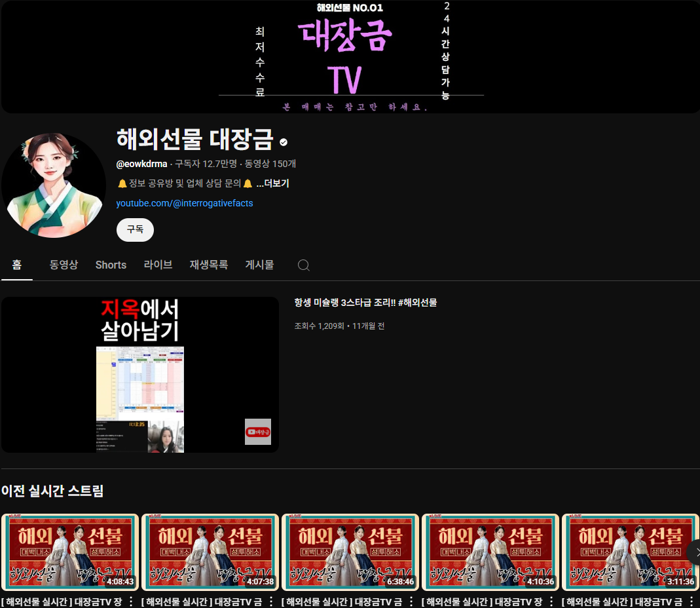Play the stream thumbnail lasting 4:10:36
The height and width of the screenshot is (608, 700).
[x=490, y=552]
